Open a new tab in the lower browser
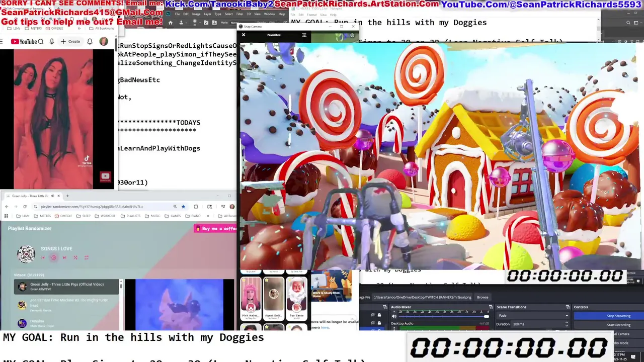This screenshot has width=644, height=362. click(67, 196)
